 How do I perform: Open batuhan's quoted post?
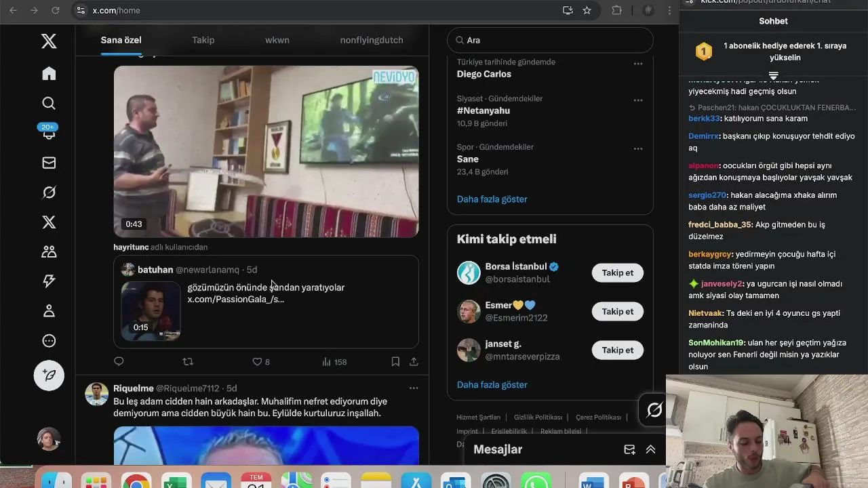point(266,302)
